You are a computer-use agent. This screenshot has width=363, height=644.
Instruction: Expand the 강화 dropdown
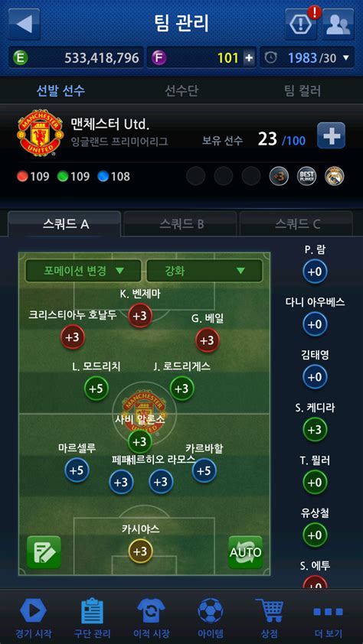[204, 271]
